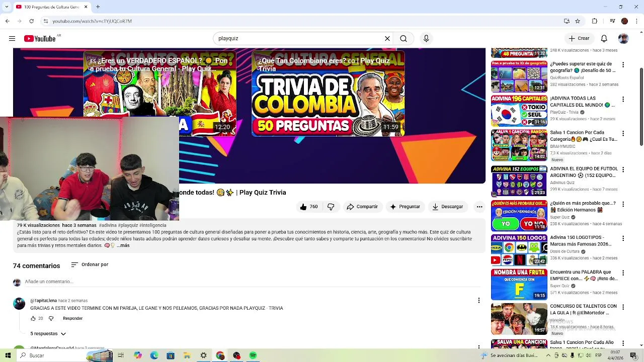Open Settings gear on the taskbar
Image resolution: width=644 pixels, height=362 pixels.
pos(203,355)
